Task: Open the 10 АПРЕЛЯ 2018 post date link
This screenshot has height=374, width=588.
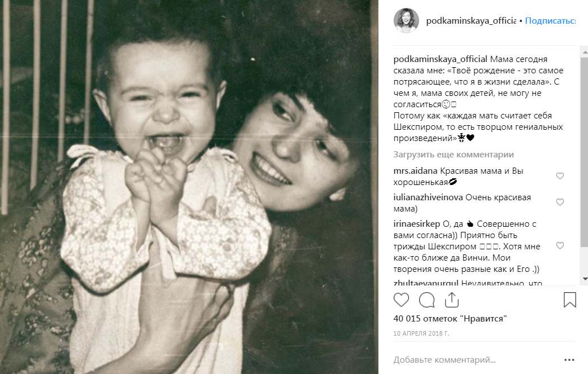Action: pyautogui.click(x=421, y=333)
